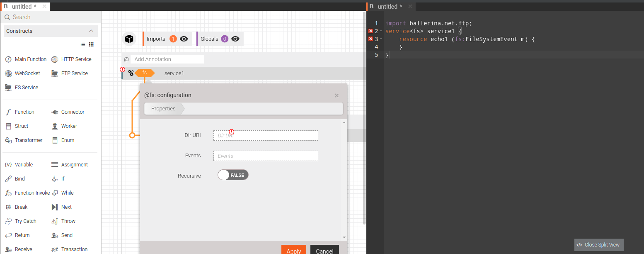Viewport: 644px width, 254px height.
Task: Show service1 error warning indicator
Action: pos(122,69)
